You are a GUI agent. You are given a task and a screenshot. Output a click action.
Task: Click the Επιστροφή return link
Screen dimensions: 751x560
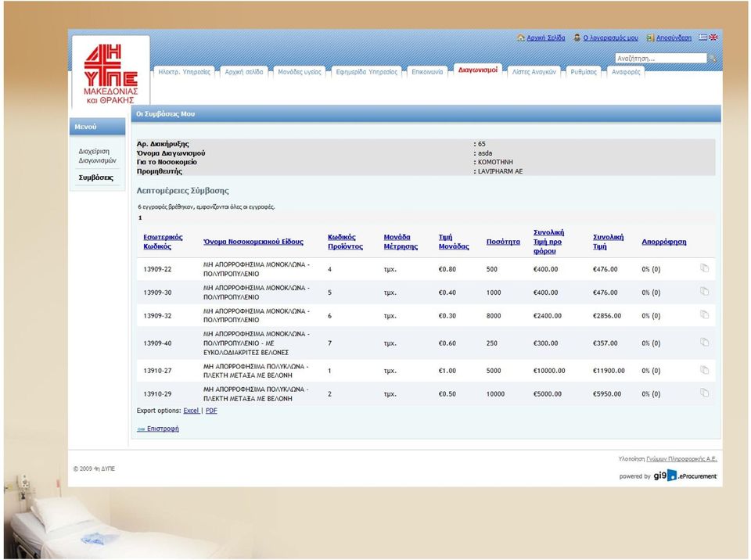click(x=163, y=429)
